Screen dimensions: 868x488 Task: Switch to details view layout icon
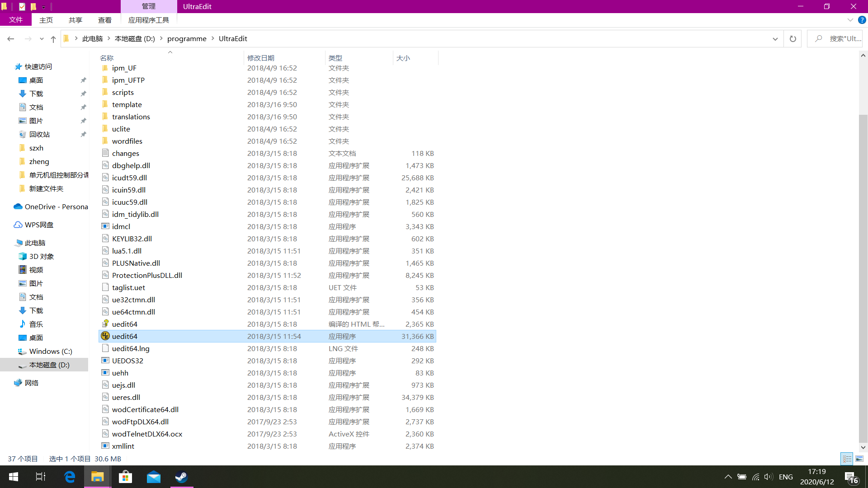pos(847,459)
